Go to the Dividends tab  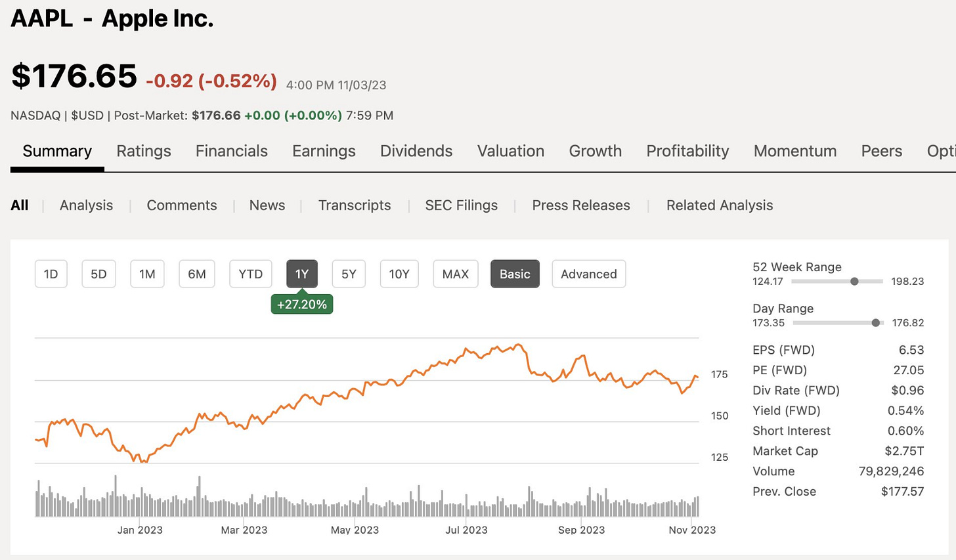click(x=416, y=151)
